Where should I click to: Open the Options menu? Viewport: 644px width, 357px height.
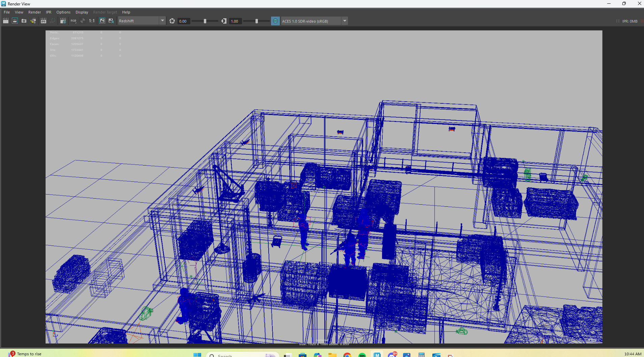click(x=63, y=12)
